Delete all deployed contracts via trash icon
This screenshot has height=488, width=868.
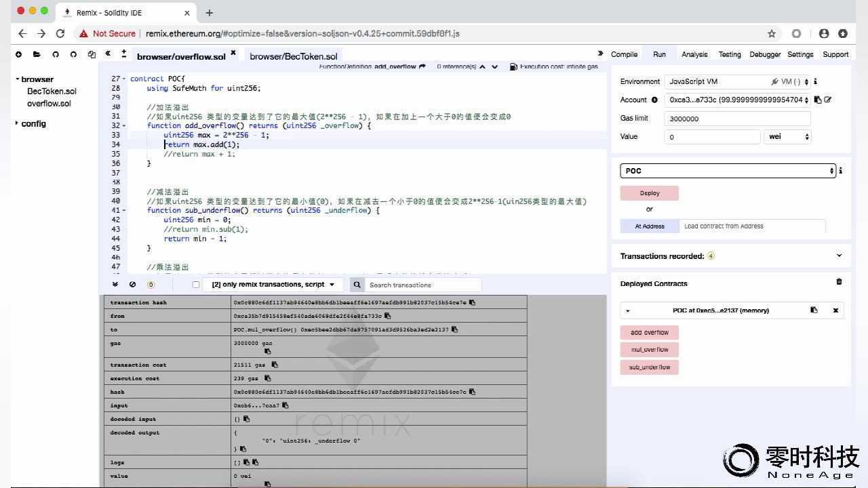point(839,282)
